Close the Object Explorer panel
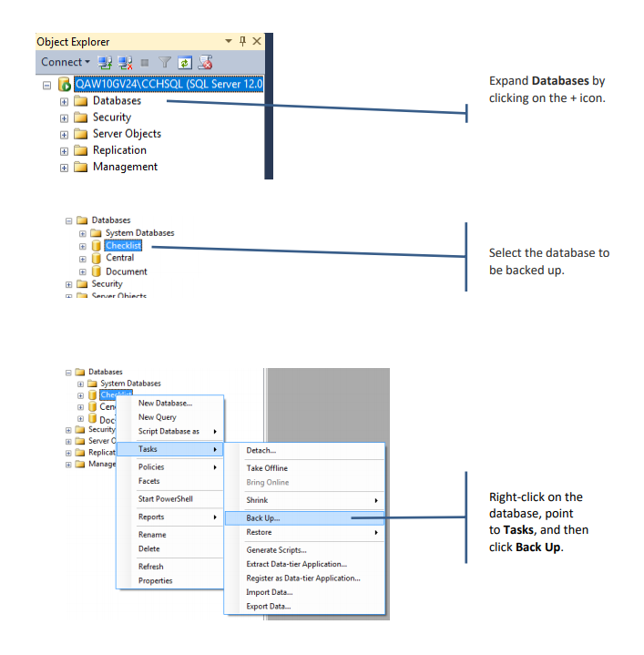This screenshot has height=655, width=644. 257,41
